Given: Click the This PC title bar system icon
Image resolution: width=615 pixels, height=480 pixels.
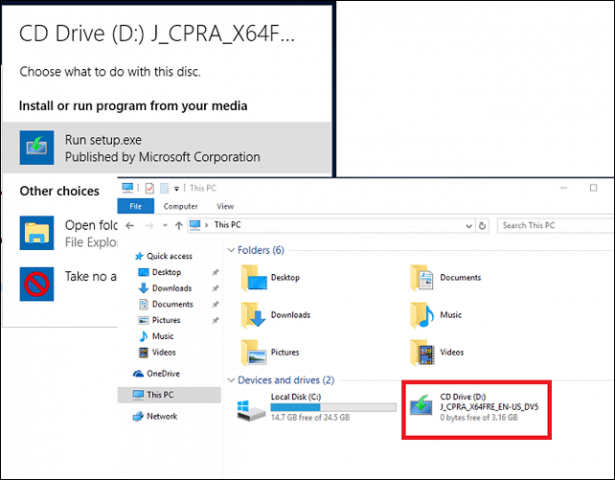Looking at the screenshot, I should pos(127,188).
